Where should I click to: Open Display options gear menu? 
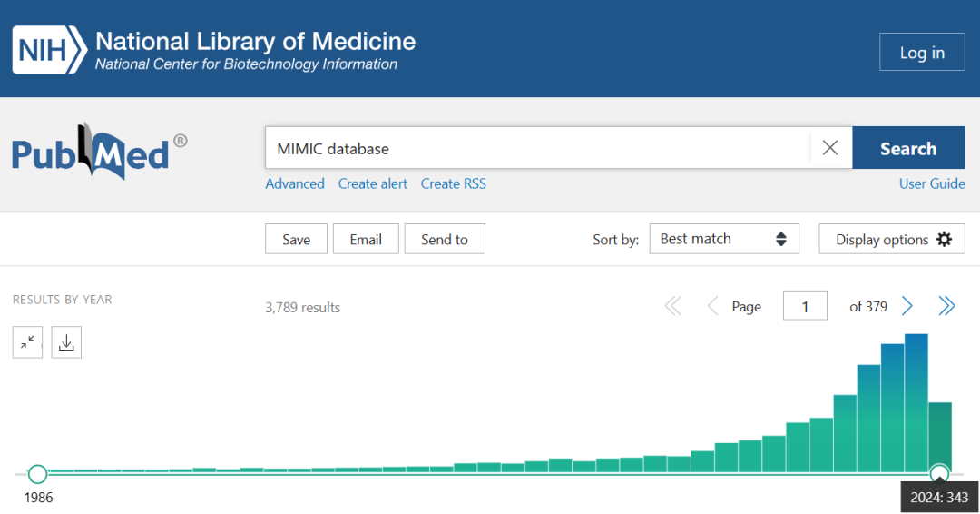892,239
